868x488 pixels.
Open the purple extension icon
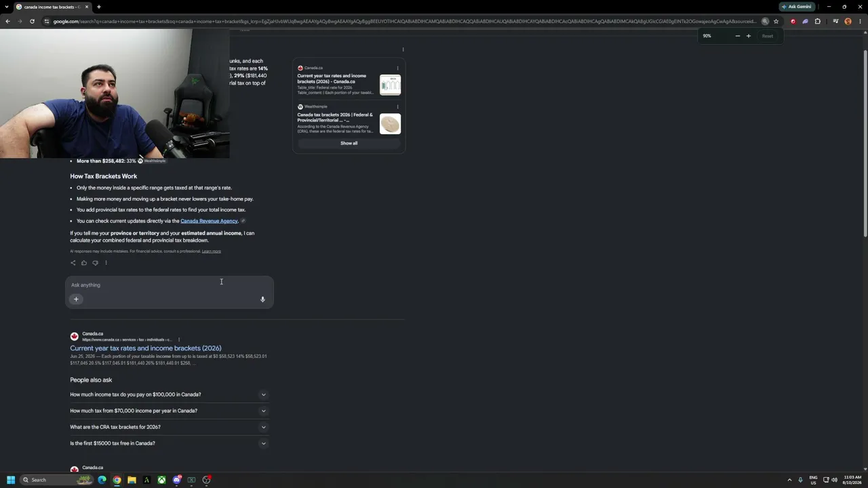805,21
